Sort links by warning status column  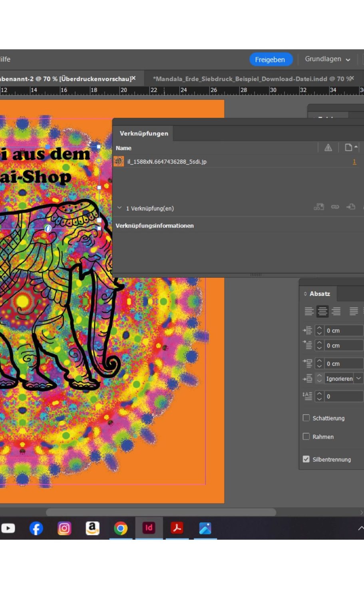tap(328, 148)
